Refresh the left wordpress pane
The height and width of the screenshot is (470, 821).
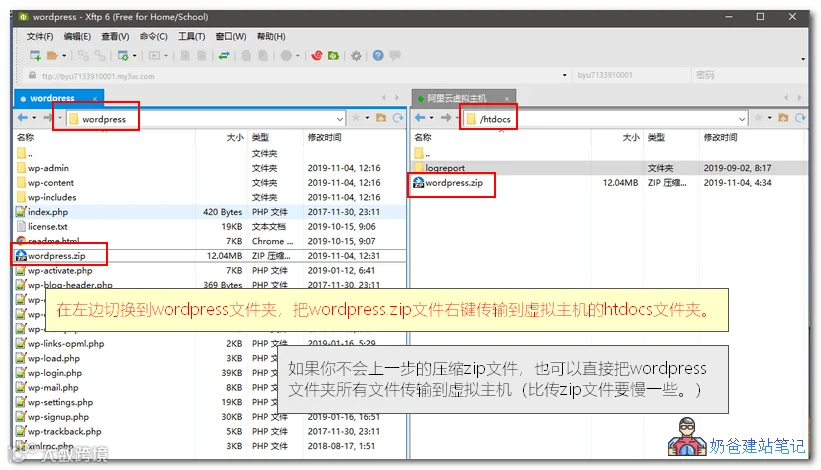pyautogui.click(x=398, y=118)
